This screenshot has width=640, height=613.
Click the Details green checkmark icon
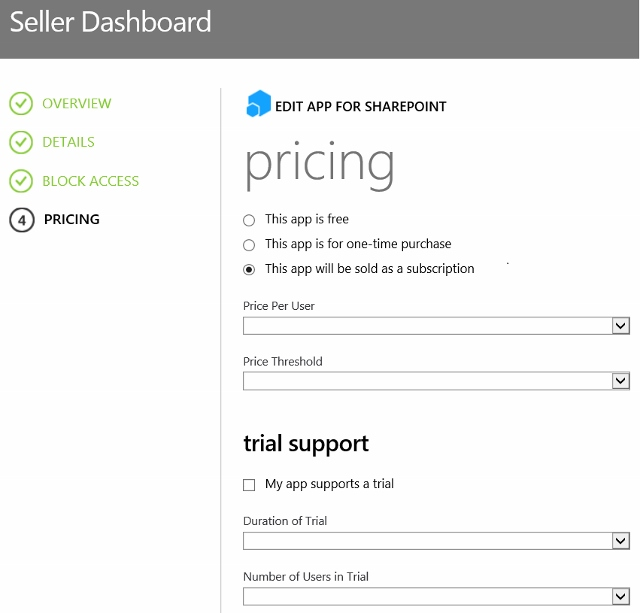pyautogui.click(x=21, y=142)
